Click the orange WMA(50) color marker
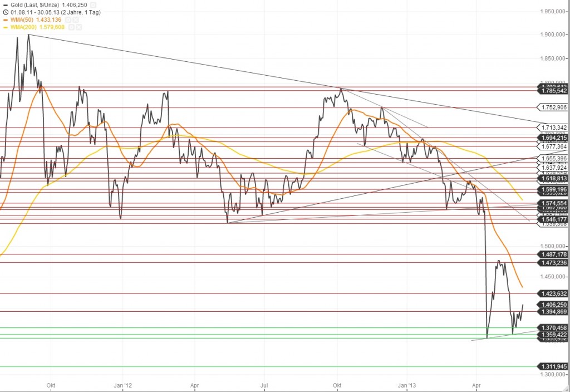Image resolution: width=570 pixels, height=392 pixels. point(6,19)
